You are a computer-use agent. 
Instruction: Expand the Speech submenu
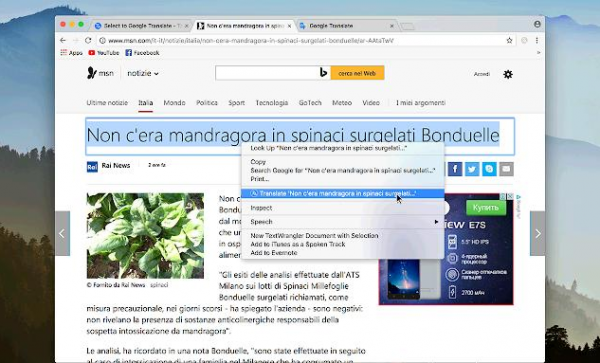[x=342, y=222]
